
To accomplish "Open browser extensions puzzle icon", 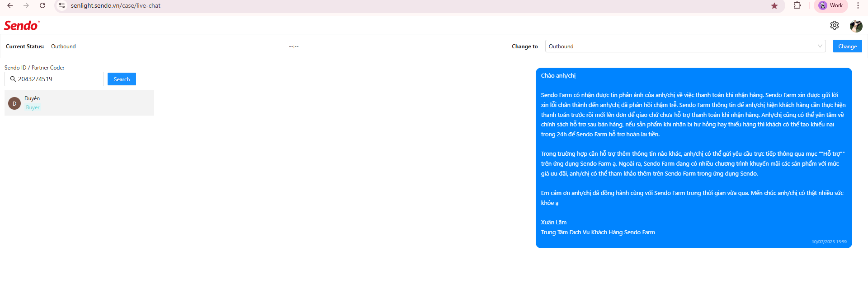I will pos(797,5).
